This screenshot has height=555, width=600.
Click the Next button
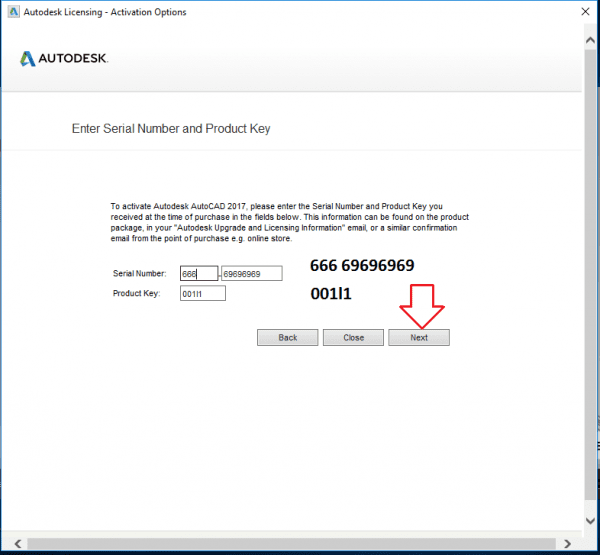pyautogui.click(x=419, y=338)
